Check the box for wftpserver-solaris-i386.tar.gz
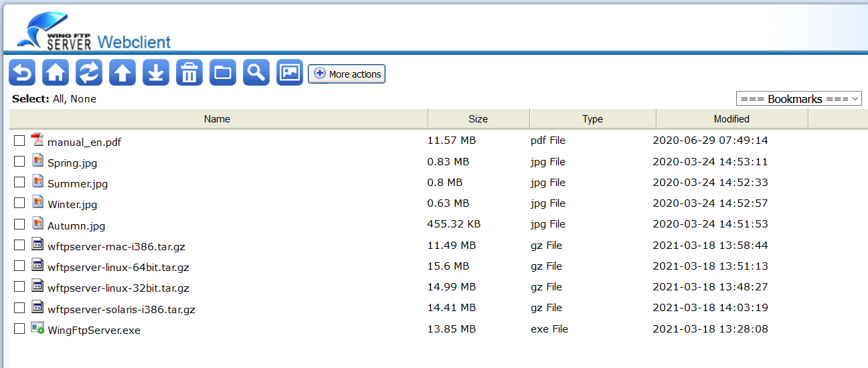 tap(20, 308)
